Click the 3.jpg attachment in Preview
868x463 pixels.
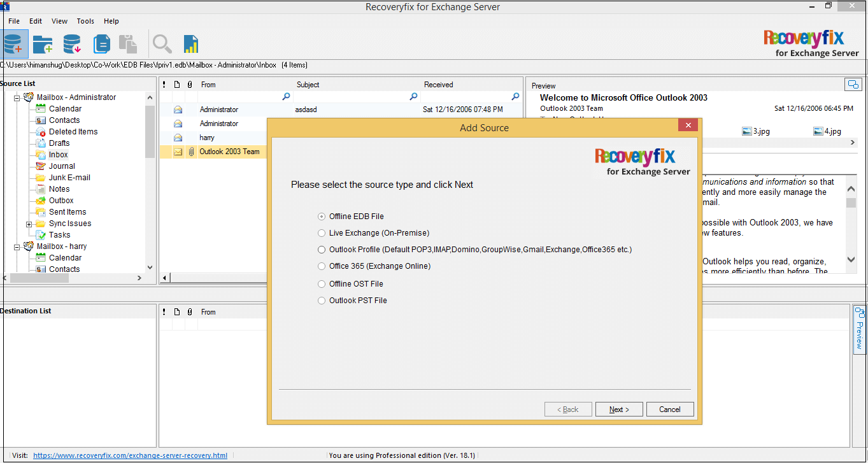coord(756,132)
